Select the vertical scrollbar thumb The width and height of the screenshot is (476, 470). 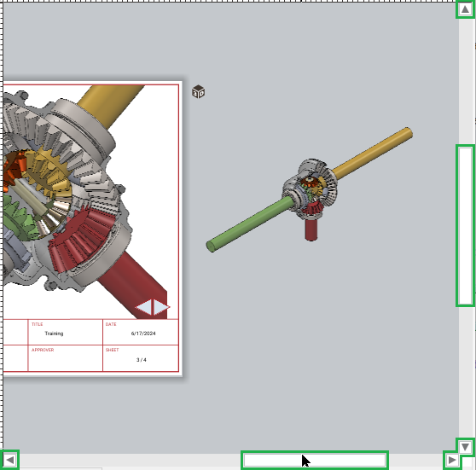(465, 225)
